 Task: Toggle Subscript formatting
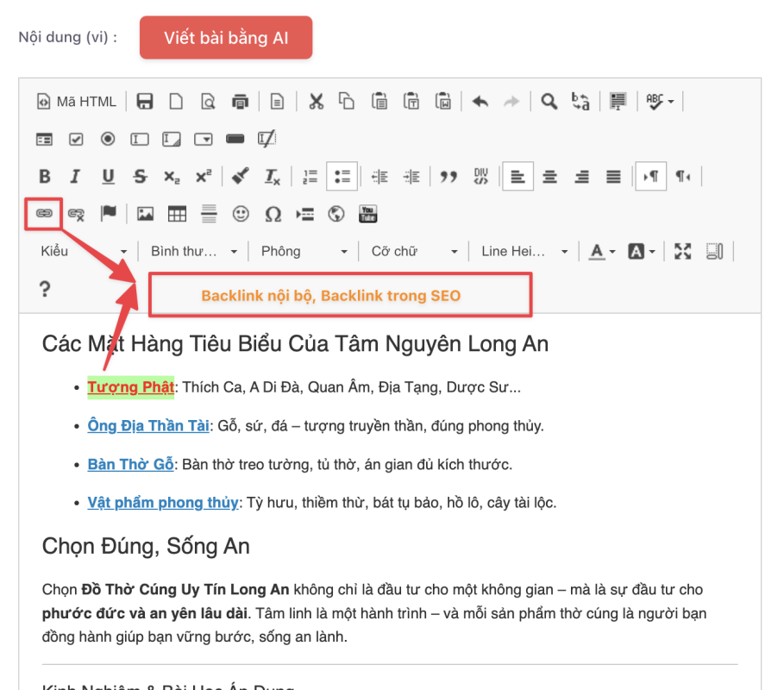(x=172, y=177)
